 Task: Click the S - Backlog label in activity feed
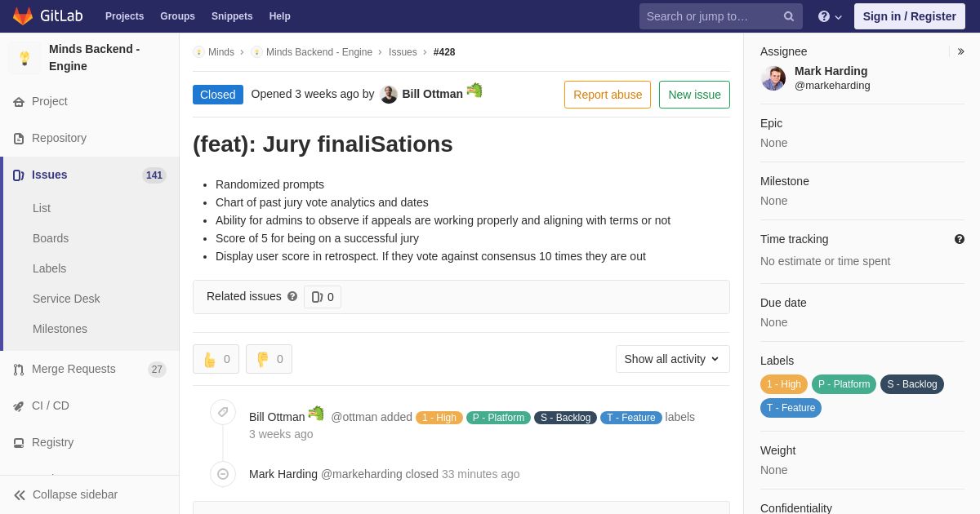(x=565, y=418)
